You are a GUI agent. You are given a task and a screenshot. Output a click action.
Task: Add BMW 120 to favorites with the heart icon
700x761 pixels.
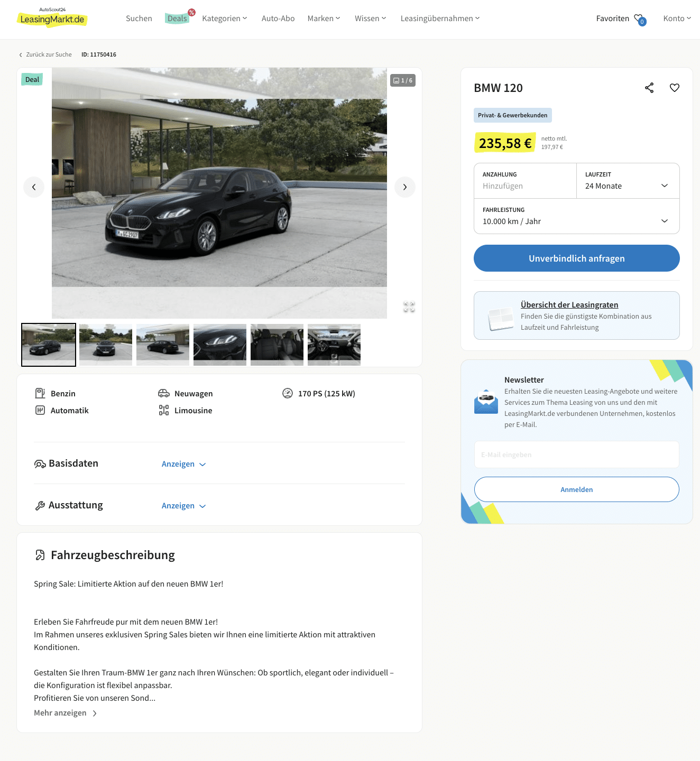tap(675, 88)
